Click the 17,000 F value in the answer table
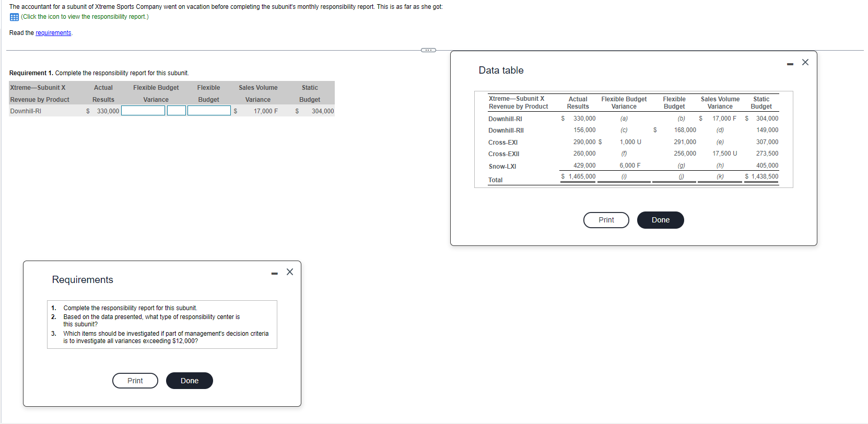Image resolution: width=868 pixels, height=424 pixels. click(266, 111)
